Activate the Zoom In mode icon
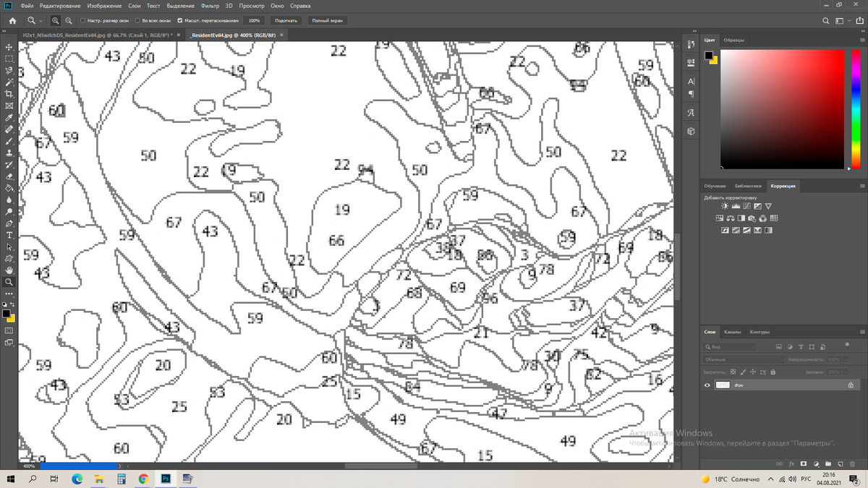 click(x=56, y=20)
